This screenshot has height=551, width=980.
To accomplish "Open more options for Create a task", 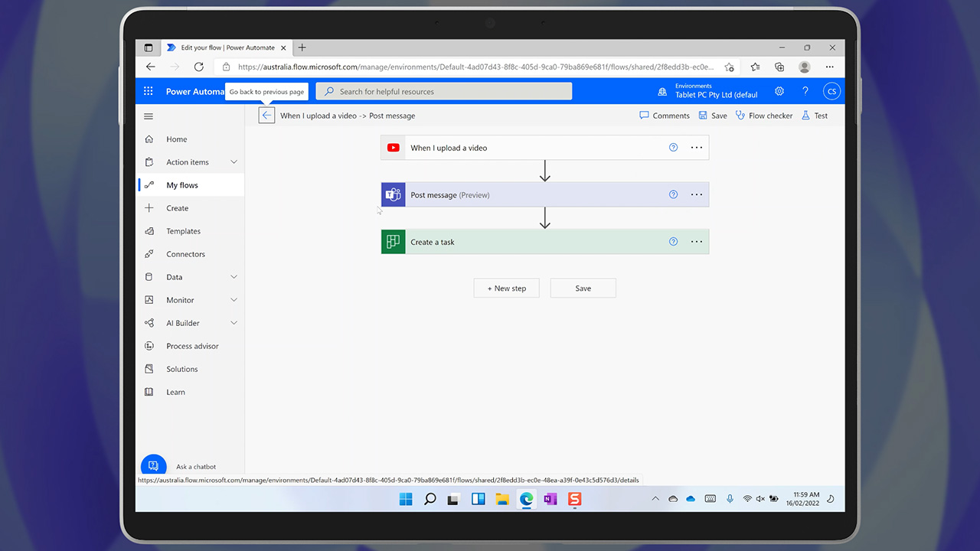I will (x=697, y=242).
